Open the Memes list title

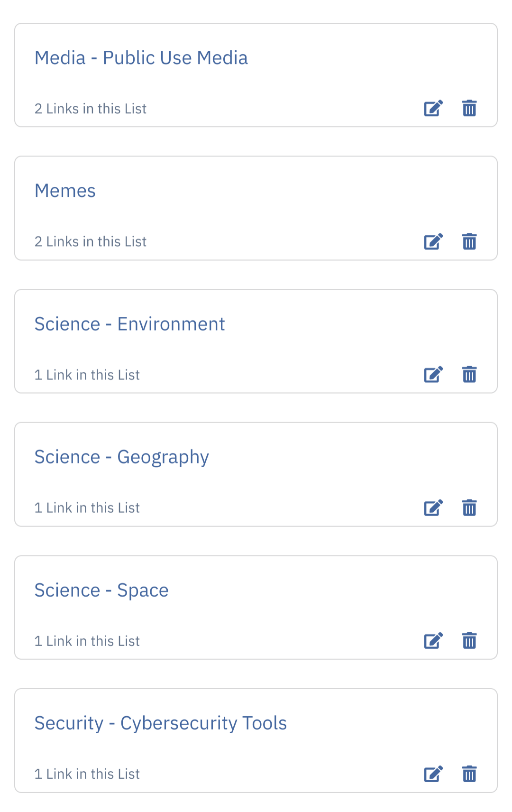point(65,191)
